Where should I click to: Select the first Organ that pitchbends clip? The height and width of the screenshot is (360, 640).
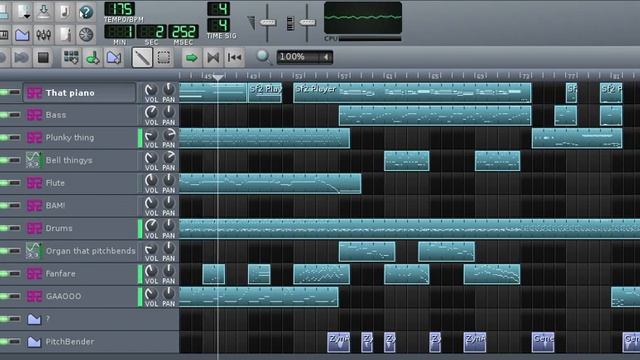[367, 251]
